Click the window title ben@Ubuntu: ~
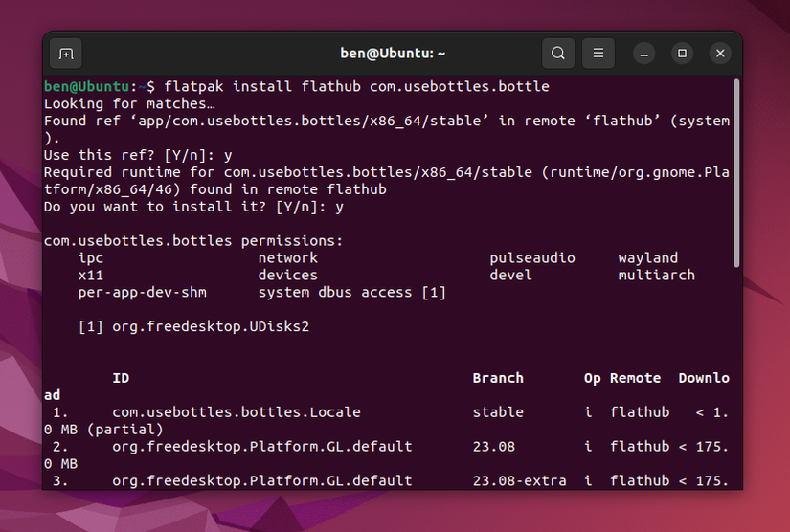Viewport: 790px width, 532px height. (393, 54)
